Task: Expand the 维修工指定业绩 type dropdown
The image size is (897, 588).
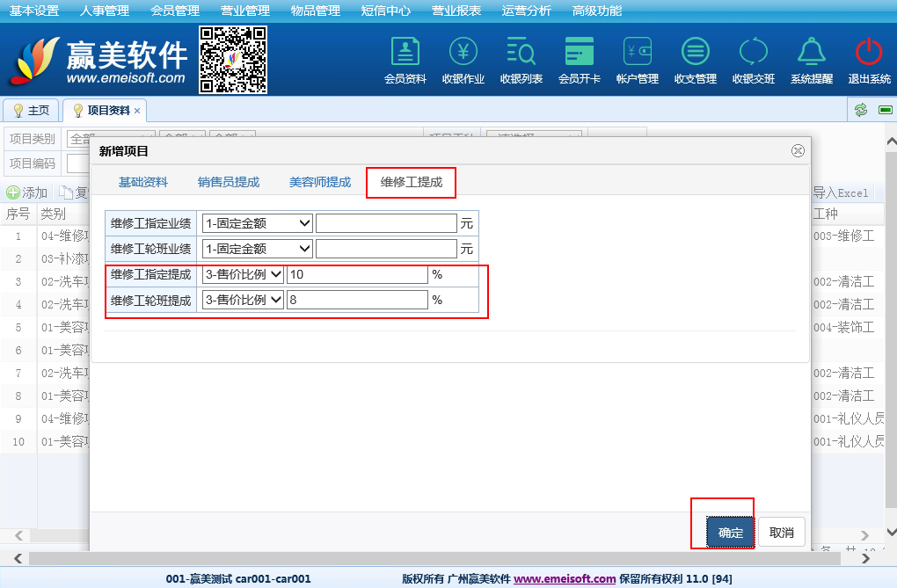Action: click(x=257, y=223)
